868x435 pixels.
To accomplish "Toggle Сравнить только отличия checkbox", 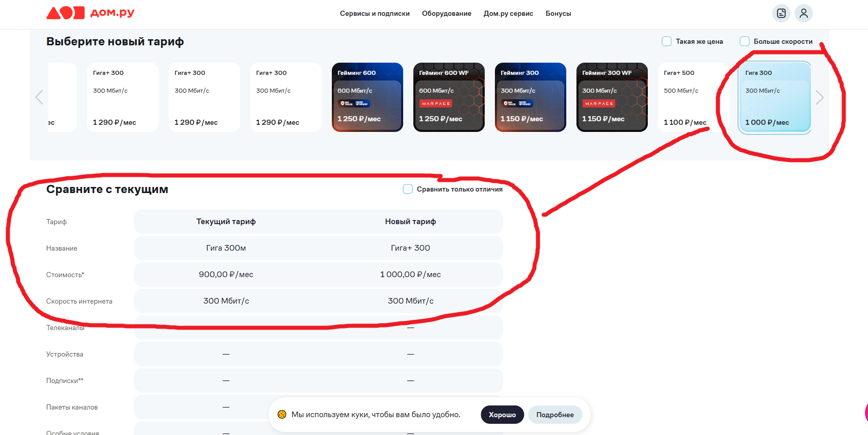I will pyautogui.click(x=408, y=189).
